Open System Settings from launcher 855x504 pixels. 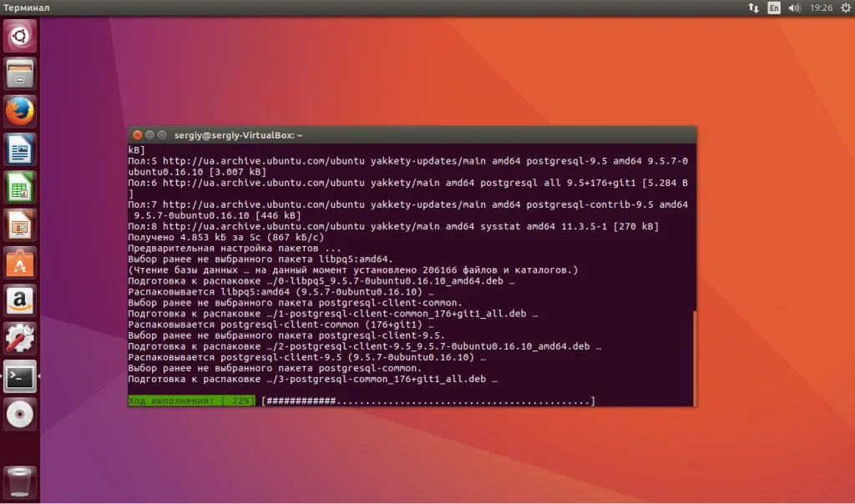pyautogui.click(x=20, y=339)
